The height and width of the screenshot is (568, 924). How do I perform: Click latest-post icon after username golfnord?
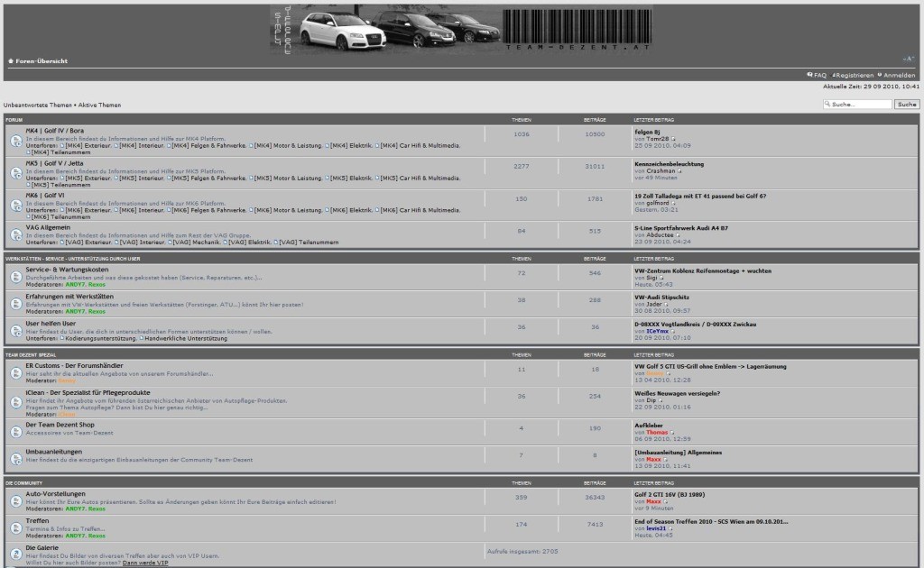(675, 203)
